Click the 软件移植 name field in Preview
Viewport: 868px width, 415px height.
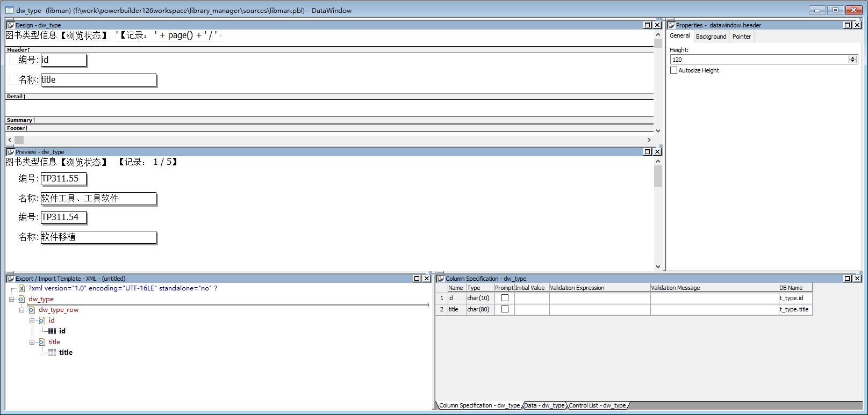tap(98, 237)
